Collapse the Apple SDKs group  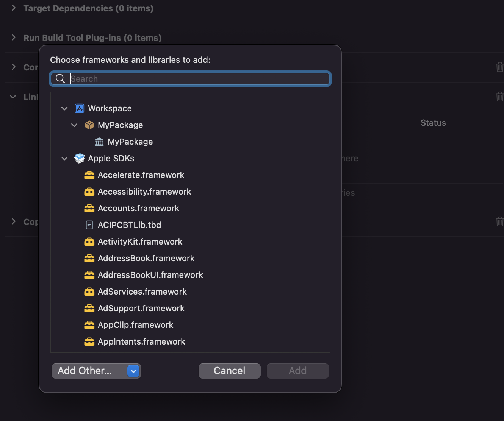click(64, 159)
